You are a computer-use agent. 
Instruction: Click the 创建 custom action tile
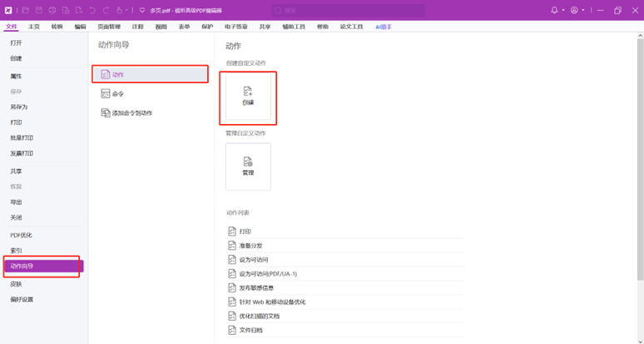(248, 97)
